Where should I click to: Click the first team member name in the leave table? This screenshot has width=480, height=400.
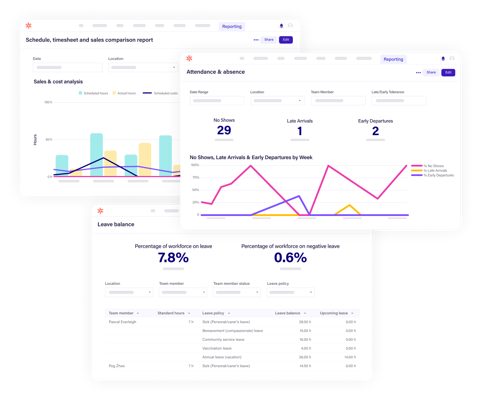(x=122, y=322)
